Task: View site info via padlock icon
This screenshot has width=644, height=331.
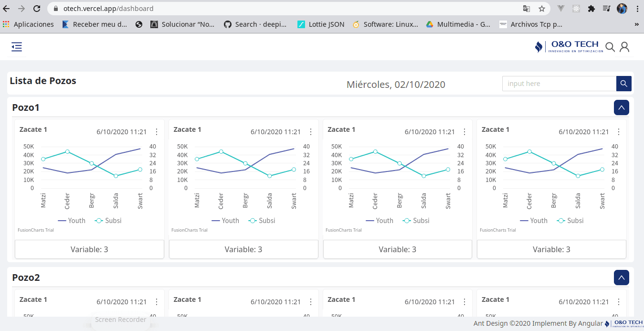Action: [x=56, y=9]
